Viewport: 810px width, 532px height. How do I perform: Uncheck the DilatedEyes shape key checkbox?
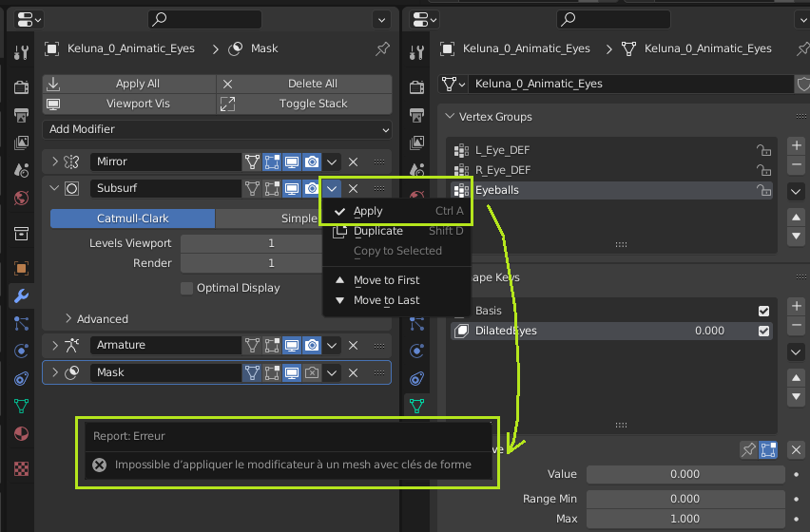(763, 332)
